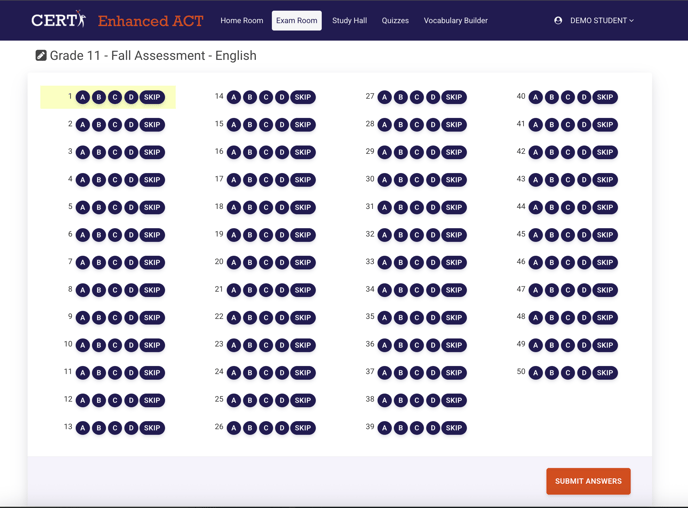
Task: Select the Exam Room tab
Action: coord(297,20)
